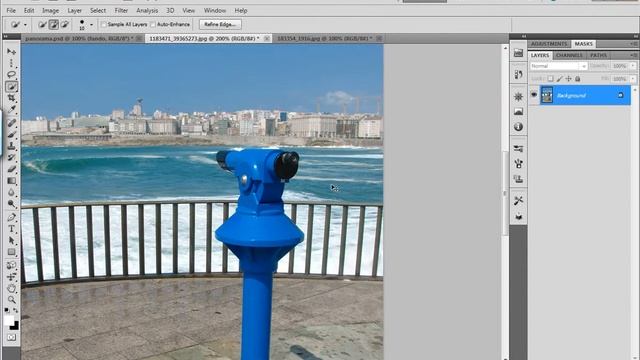Open the Filter menu

point(121,11)
